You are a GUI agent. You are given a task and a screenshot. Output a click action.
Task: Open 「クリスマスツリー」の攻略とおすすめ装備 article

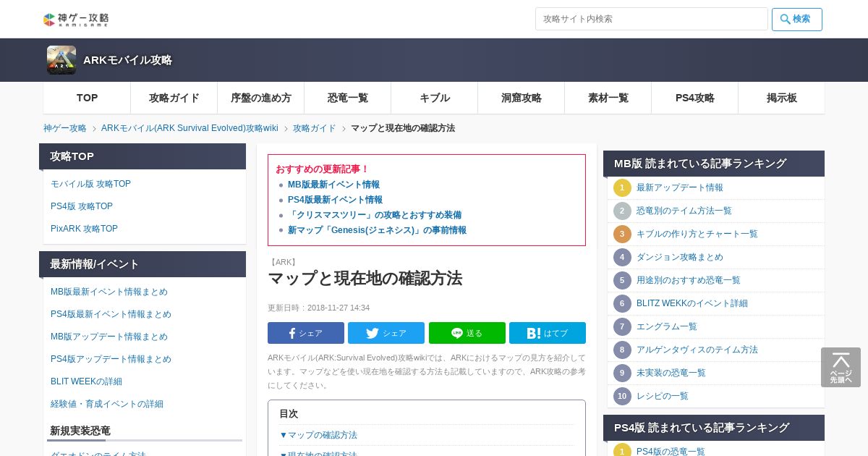pyautogui.click(x=375, y=215)
